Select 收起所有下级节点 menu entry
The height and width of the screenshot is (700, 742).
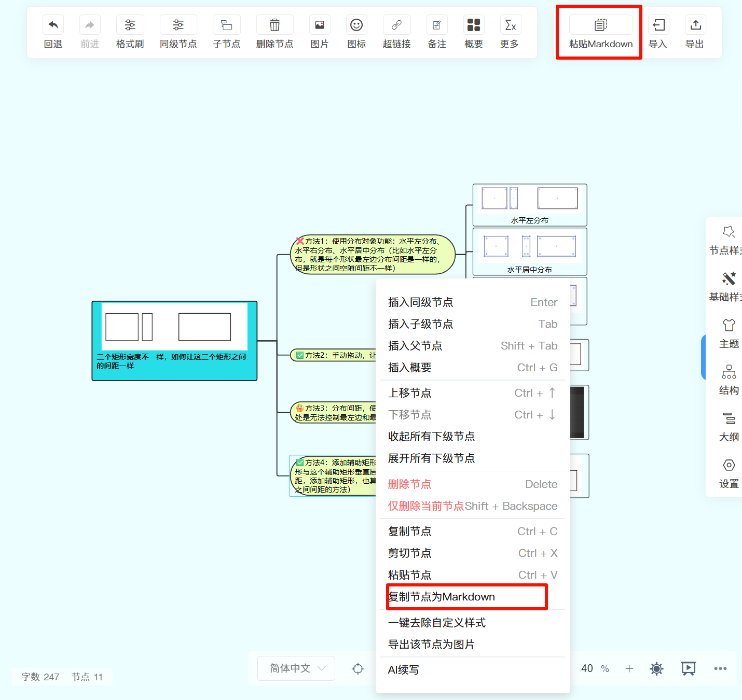pos(473,437)
